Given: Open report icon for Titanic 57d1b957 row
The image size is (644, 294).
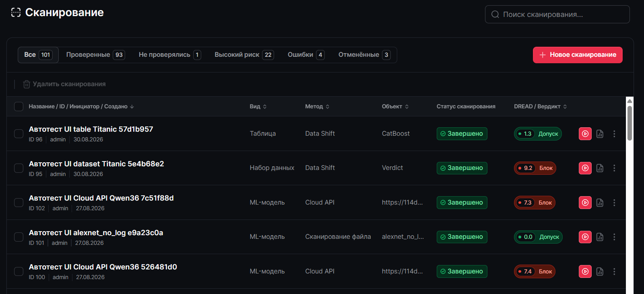Looking at the screenshot, I should click(x=600, y=134).
